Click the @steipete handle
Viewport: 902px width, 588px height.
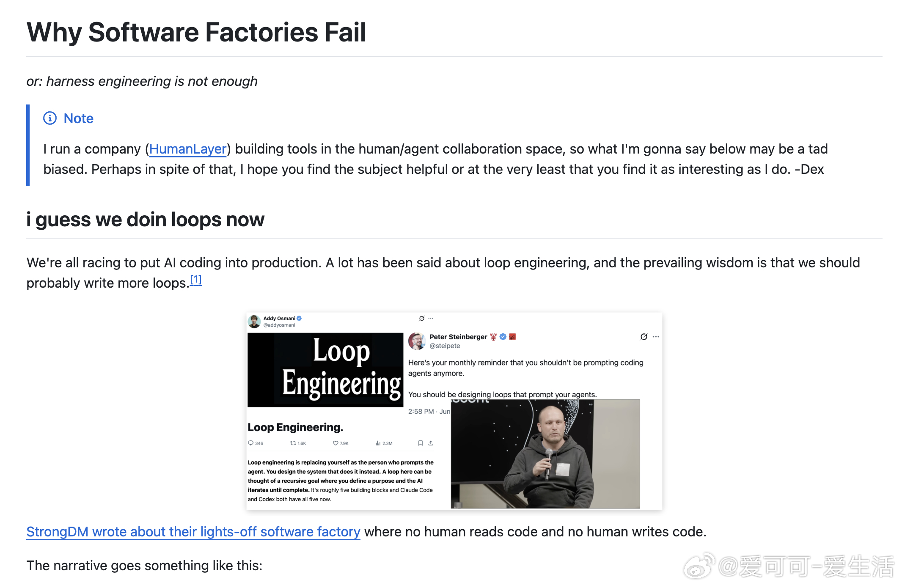(445, 346)
